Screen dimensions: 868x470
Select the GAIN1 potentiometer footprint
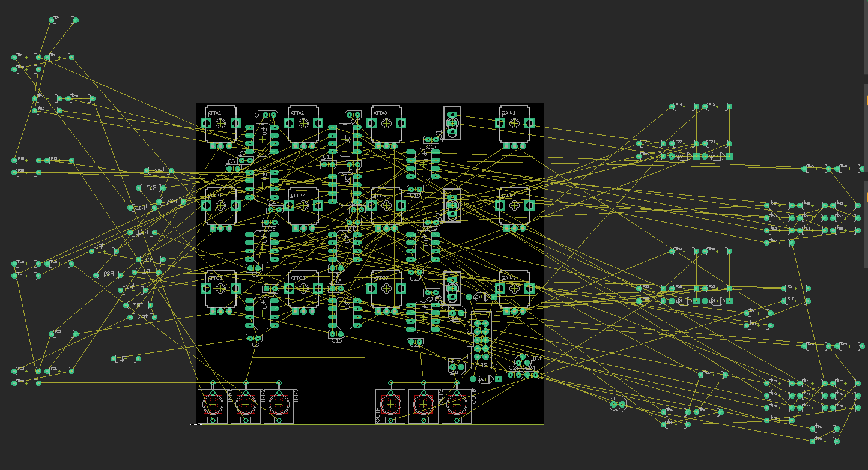click(x=514, y=126)
